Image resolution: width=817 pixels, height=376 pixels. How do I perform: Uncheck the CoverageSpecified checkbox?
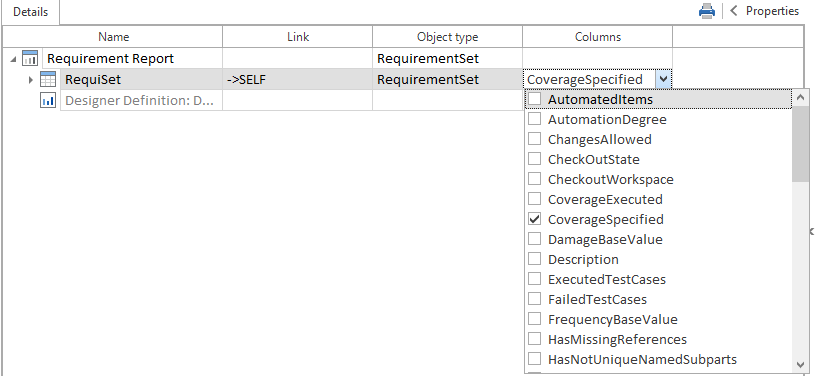(x=535, y=219)
